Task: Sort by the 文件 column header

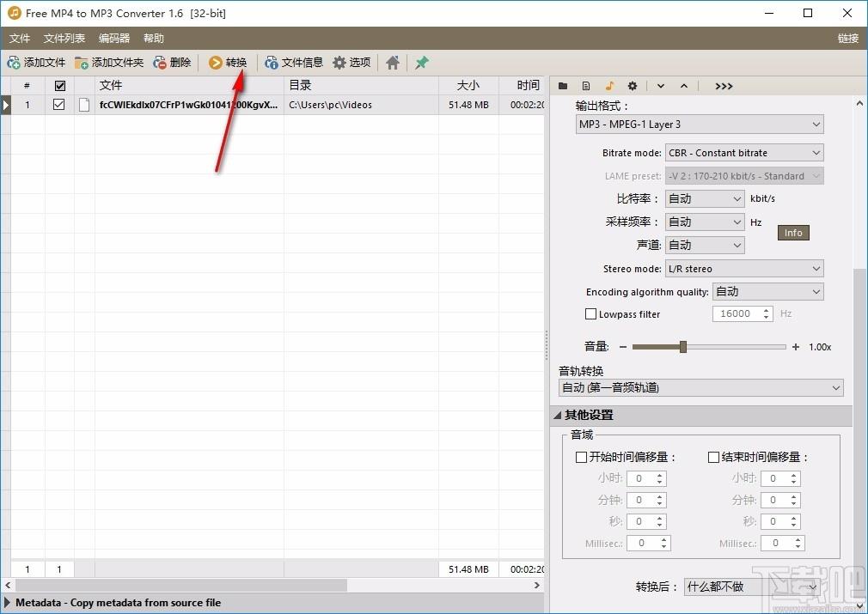Action: (x=189, y=85)
